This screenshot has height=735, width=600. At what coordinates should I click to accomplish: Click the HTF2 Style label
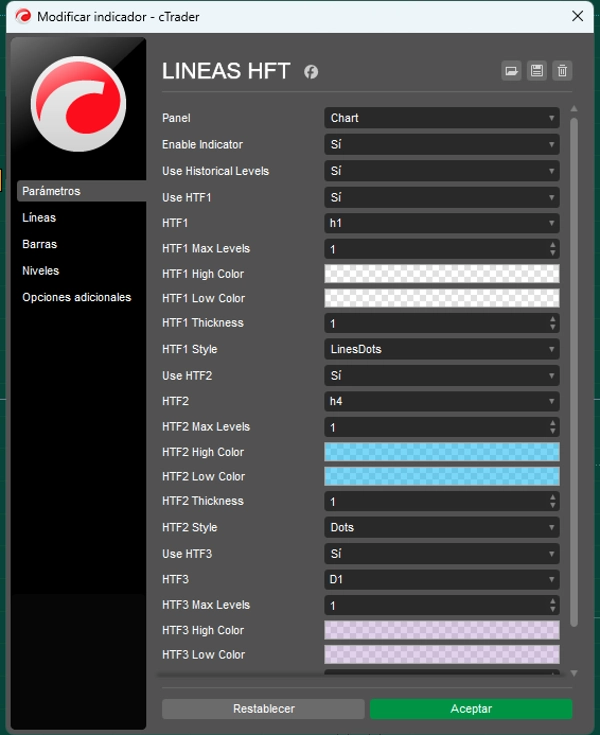[189, 527]
